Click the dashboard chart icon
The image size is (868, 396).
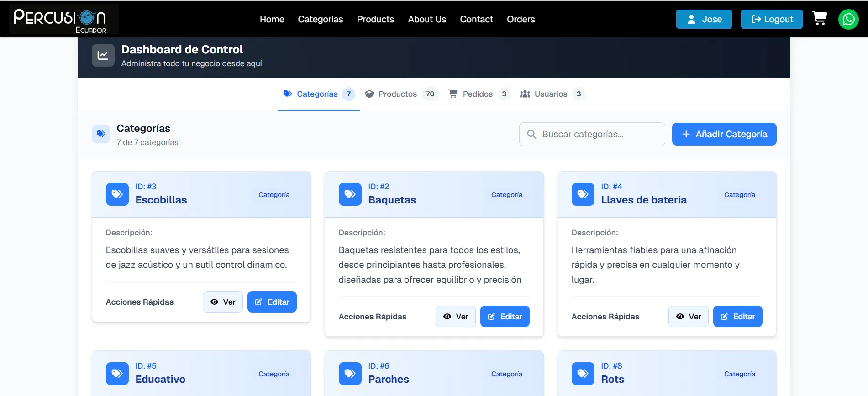pyautogui.click(x=103, y=55)
